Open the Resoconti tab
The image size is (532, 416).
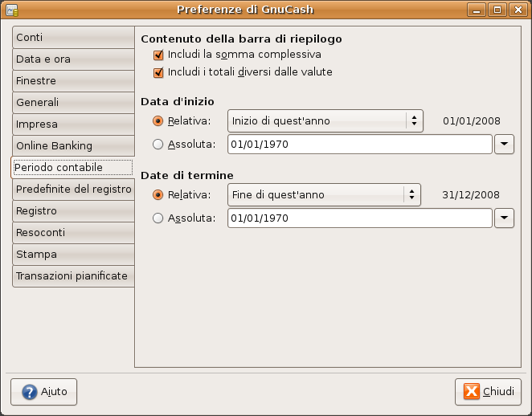pyautogui.click(x=73, y=233)
